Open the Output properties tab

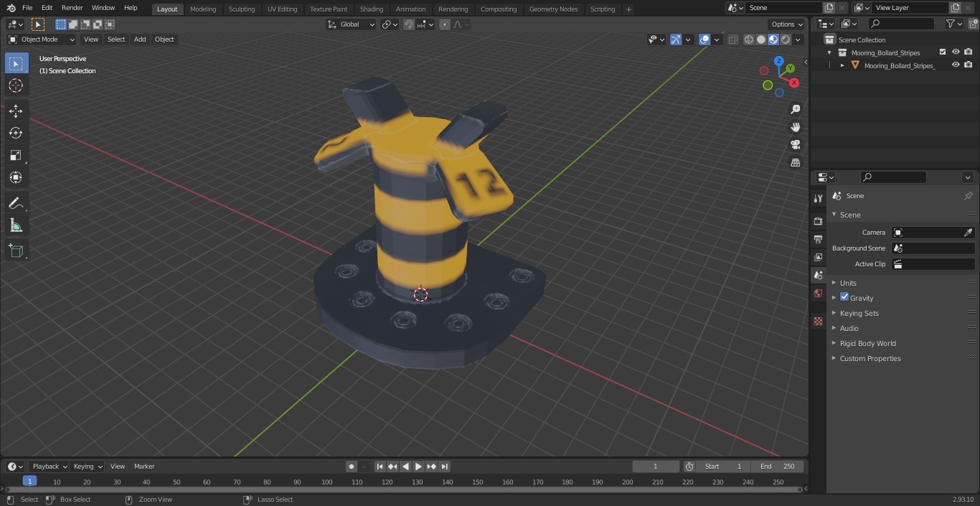tap(818, 239)
